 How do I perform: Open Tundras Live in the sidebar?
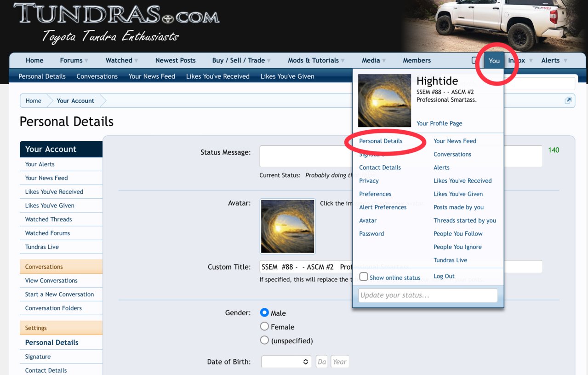42,247
